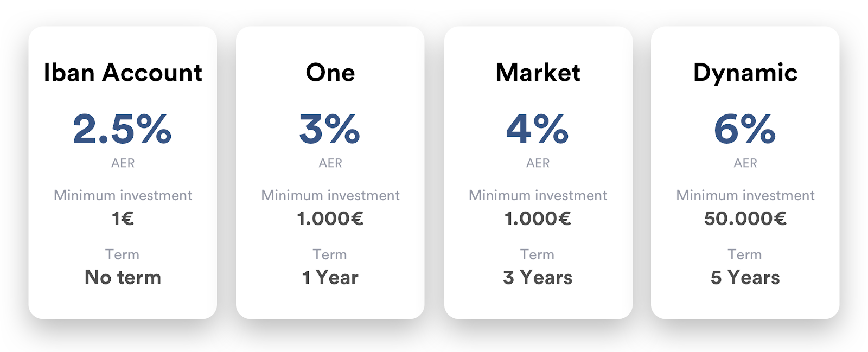This screenshot has height=352, width=868.
Task: Select the Iban Account card title
Action: coord(123,73)
